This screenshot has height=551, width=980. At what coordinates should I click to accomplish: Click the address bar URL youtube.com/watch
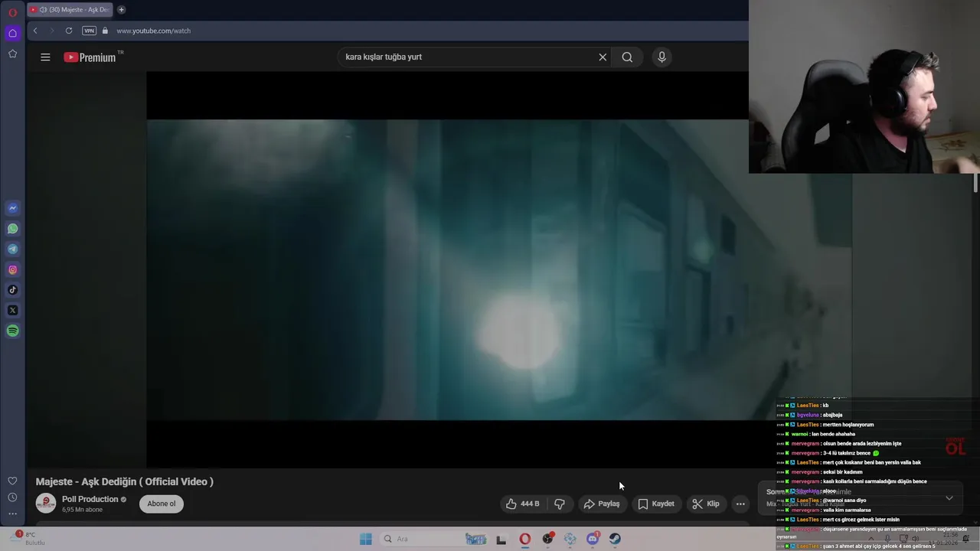(x=153, y=31)
